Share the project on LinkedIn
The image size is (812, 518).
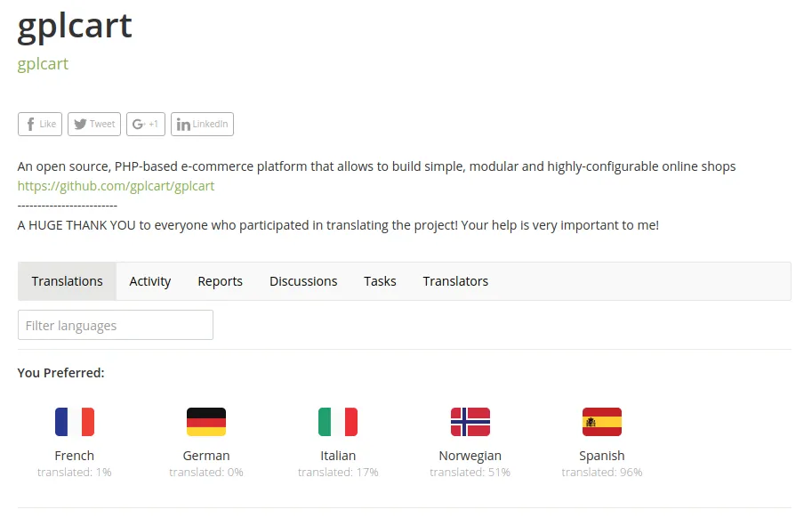202,125
